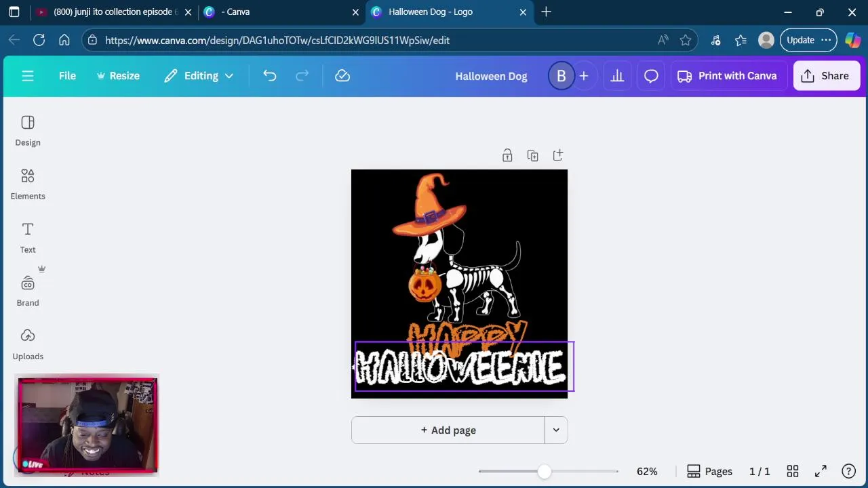Open the Resize option with crown
The width and height of the screenshot is (868, 488).
tap(118, 76)
